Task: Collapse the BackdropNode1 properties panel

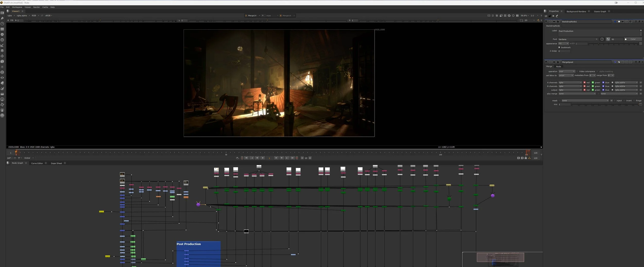Action: tap(546, 21)
